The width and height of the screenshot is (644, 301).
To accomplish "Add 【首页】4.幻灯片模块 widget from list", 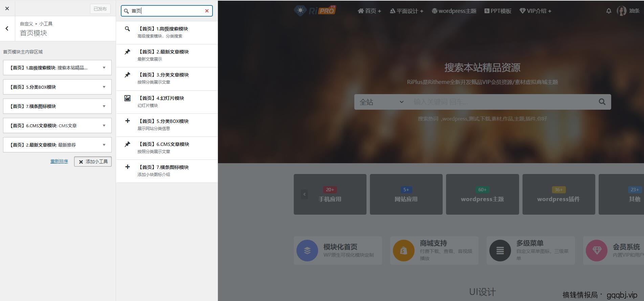I will coord(167,102).
